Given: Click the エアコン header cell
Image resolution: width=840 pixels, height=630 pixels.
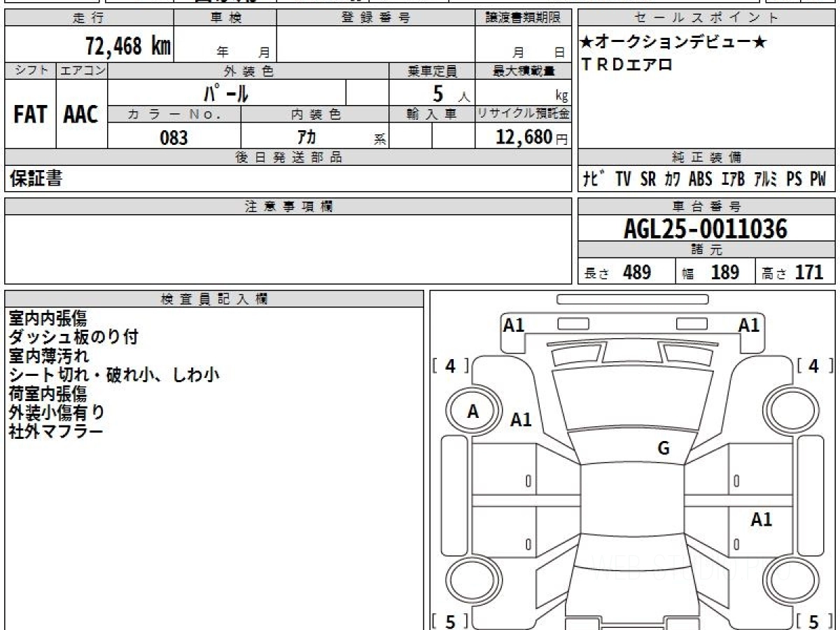Looking at the screenshot, I should click(82, 71).
